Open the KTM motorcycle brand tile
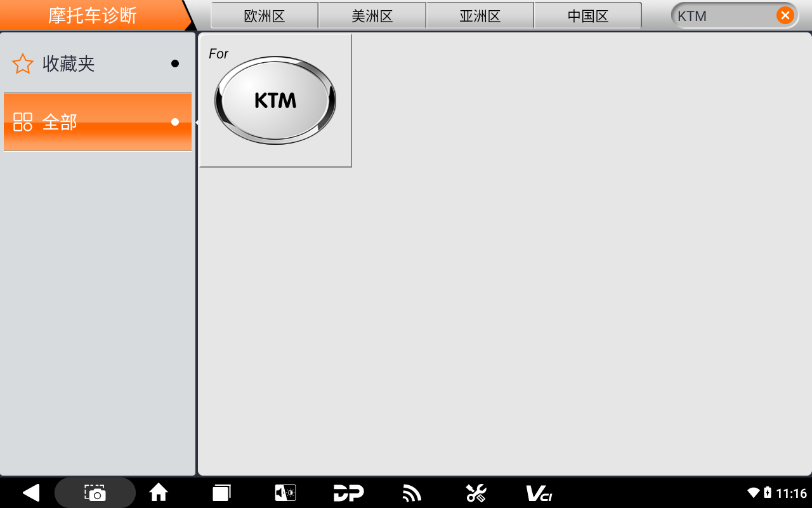The width and height of the screenshot is (812, 508). point(275,100)
